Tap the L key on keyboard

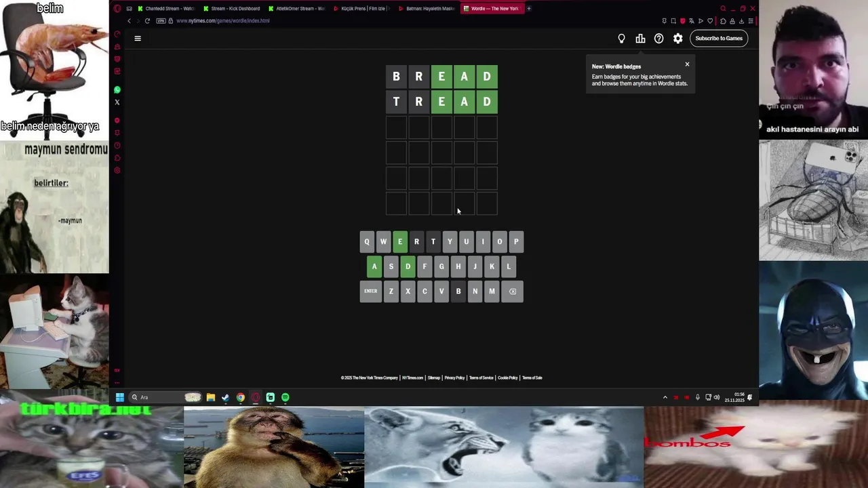(509, 266)
